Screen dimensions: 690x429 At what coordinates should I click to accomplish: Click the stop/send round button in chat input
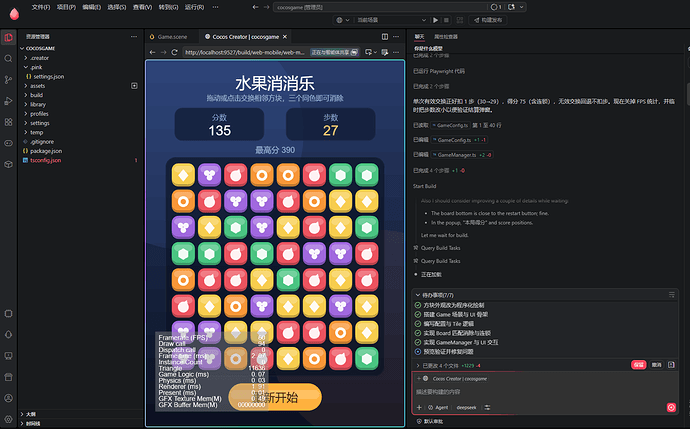tap(671, 407)
